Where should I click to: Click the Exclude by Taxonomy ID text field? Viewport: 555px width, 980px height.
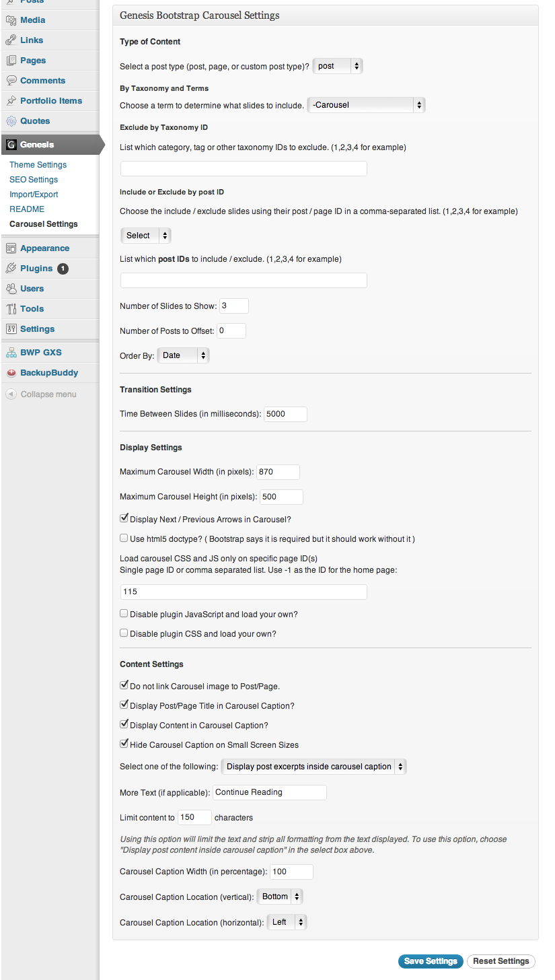tap(244, 168)
